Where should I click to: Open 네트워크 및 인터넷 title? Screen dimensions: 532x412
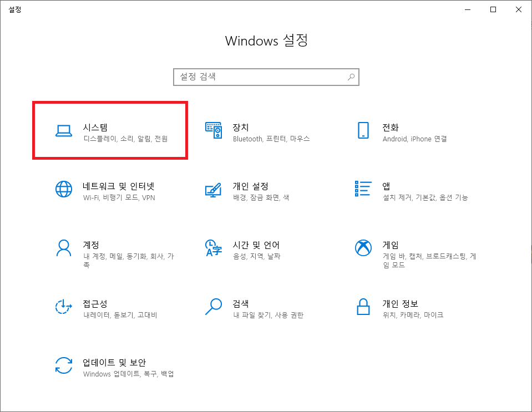[x=119, y=186]
